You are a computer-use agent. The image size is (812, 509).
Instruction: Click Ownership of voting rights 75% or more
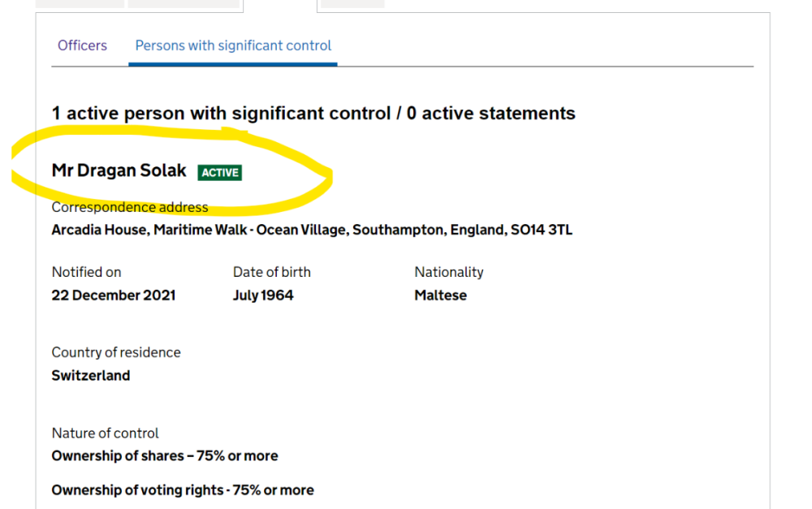tap(183, 490)
